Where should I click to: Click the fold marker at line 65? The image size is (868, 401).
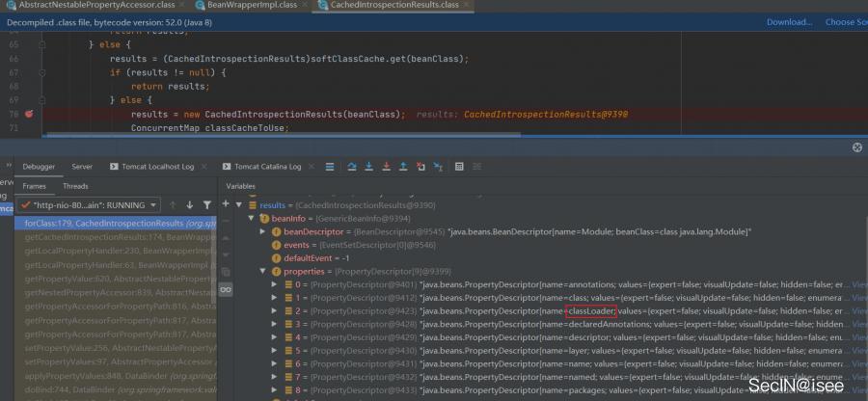pos(42,44)
